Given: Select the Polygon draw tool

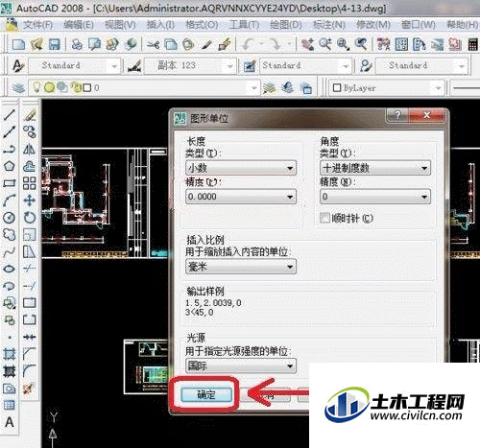Looking at the screenshot, I should pyautogui.click(x=10, y=166).
